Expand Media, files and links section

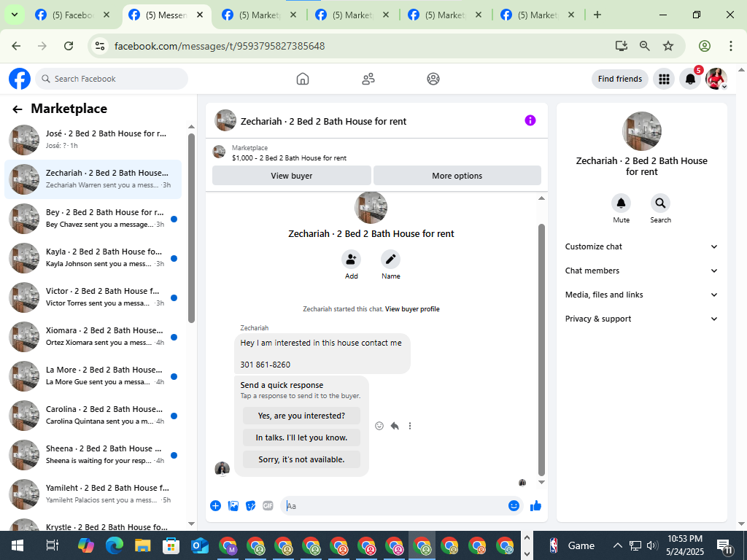click(641, 295)
